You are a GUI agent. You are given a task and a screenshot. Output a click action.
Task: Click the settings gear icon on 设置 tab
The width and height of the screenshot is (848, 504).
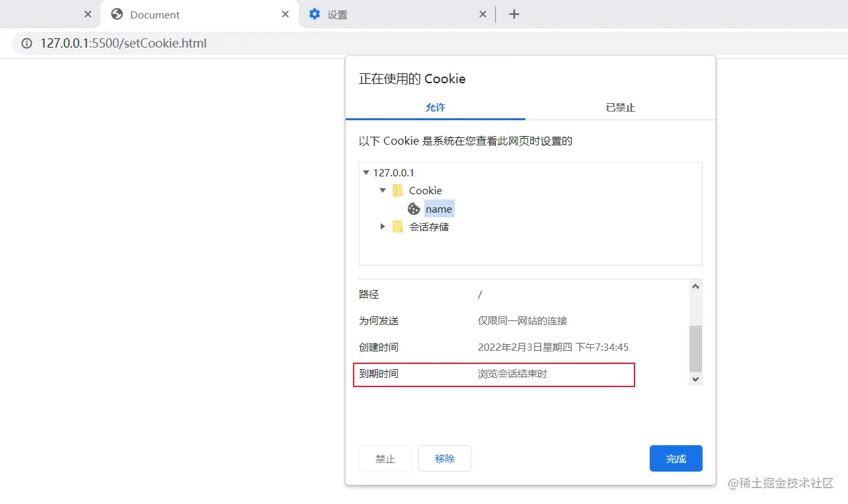tap(314, 14)
